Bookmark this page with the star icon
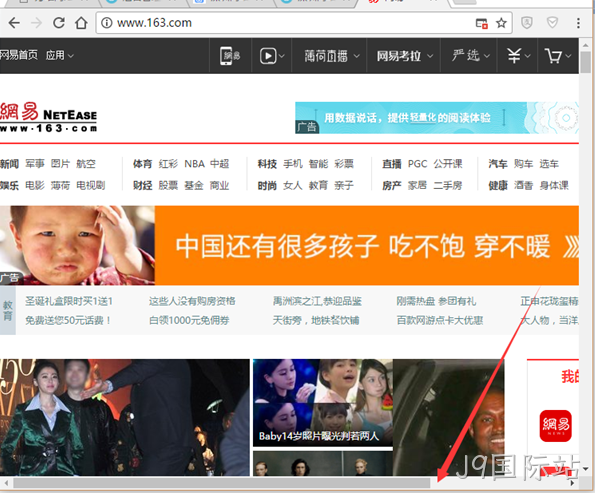Viewport: 595px width, 493px height. [501, 23]
